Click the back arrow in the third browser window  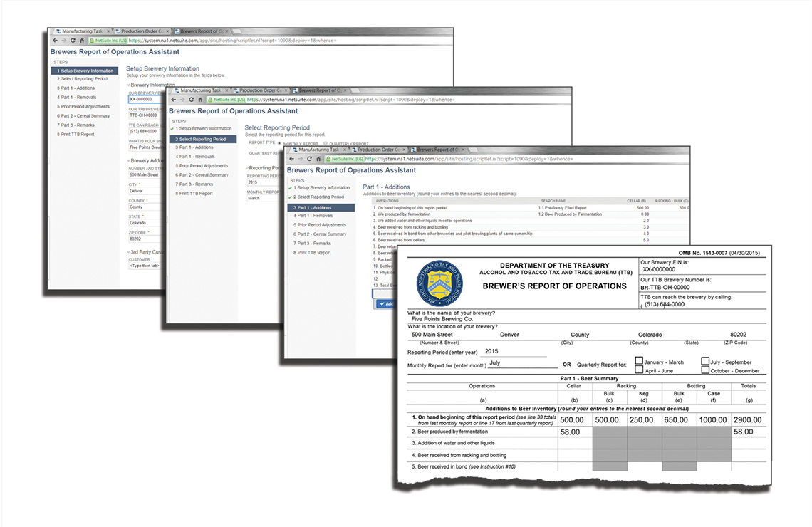tap(291, 159)
